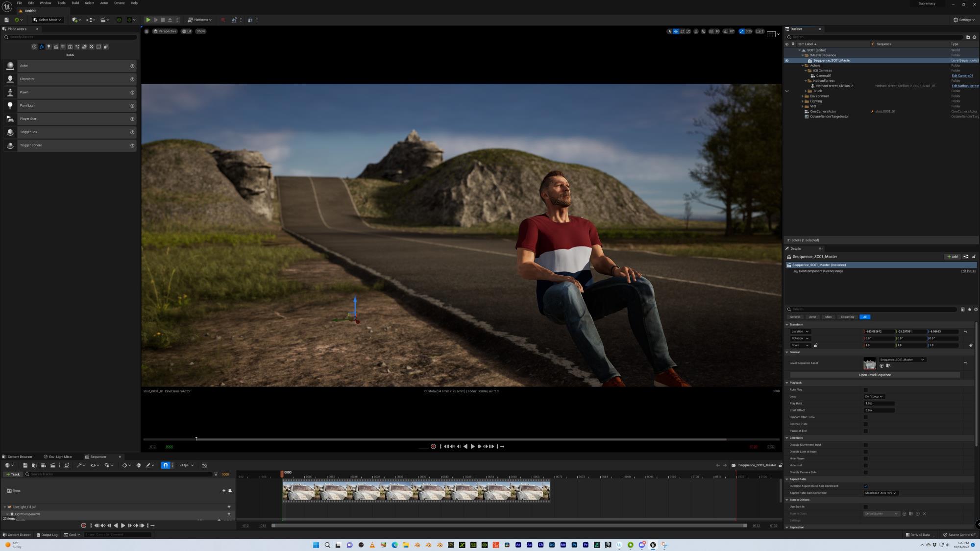
Task: Select the Lights category in Place Actors
Action: [x=49, y=47]
